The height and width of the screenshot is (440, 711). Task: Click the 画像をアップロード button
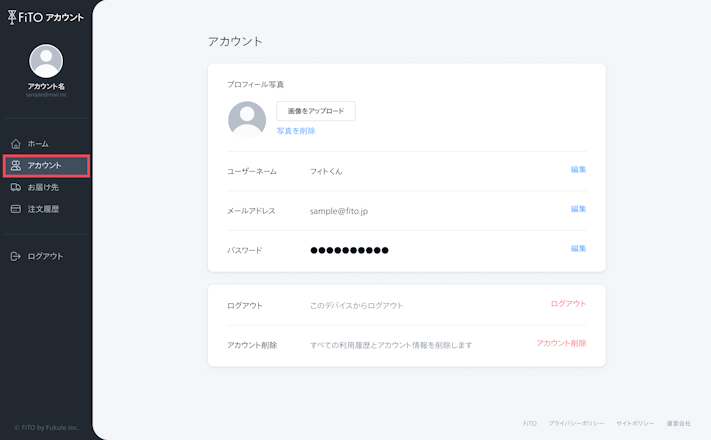click(316, 111)
